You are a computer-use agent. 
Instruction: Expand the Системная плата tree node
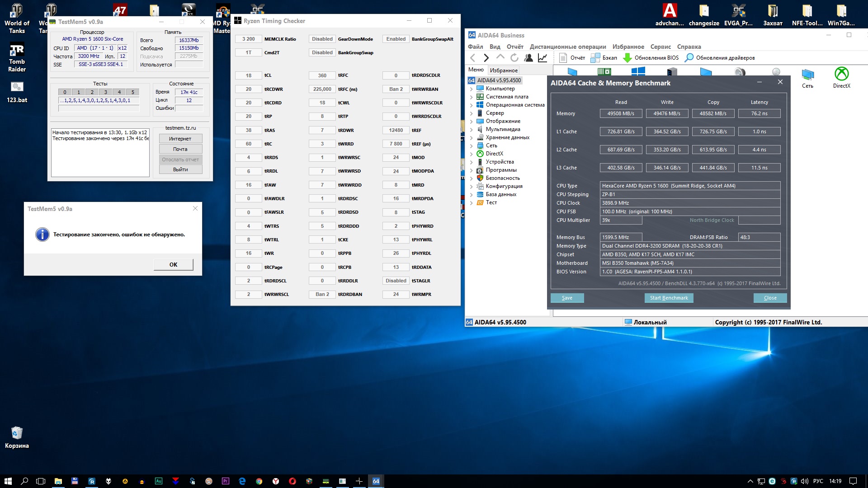click(x=472, y=97)
